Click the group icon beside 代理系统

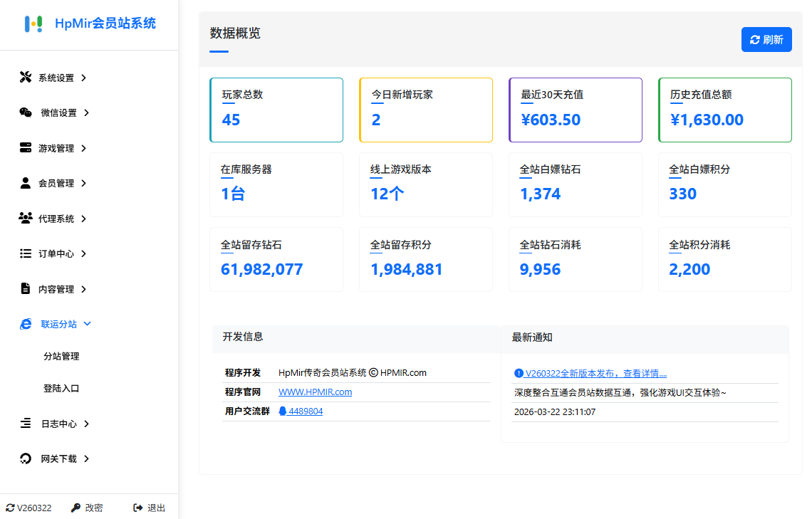(26, 219)
